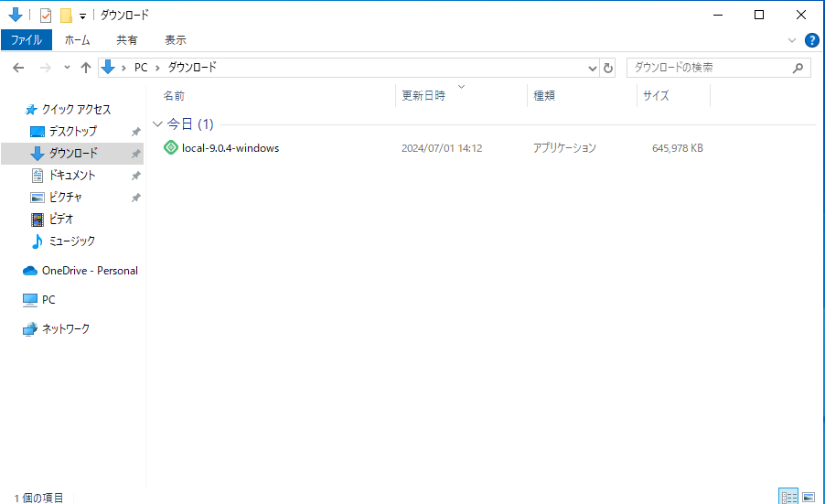Click the back navigation arrow

(x=18, y=68)
